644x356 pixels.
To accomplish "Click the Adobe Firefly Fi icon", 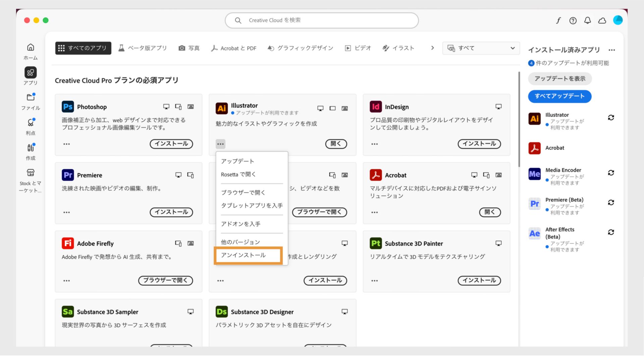I will [x=68, y=243].
